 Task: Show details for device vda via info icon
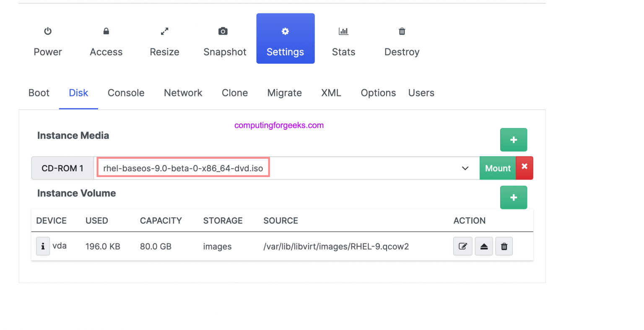tap(43, 246)
